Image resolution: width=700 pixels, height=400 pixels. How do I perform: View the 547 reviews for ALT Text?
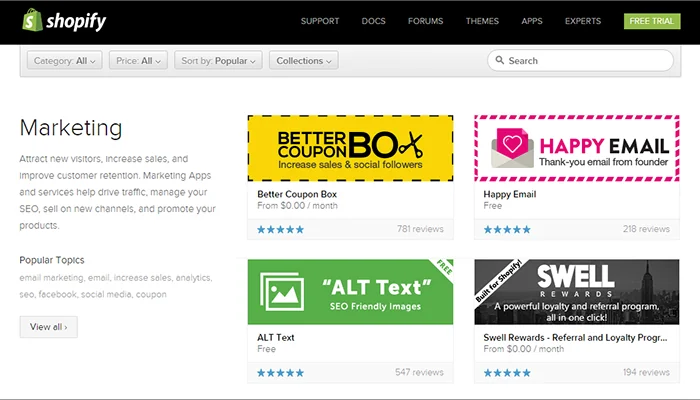coord(419,372)
